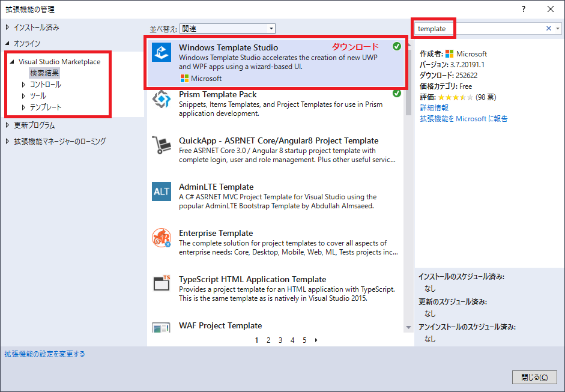This screenshot has height=392, width=565.
Task: Open 拡張機能の設定を変更する link
Action: coord(44,354)
